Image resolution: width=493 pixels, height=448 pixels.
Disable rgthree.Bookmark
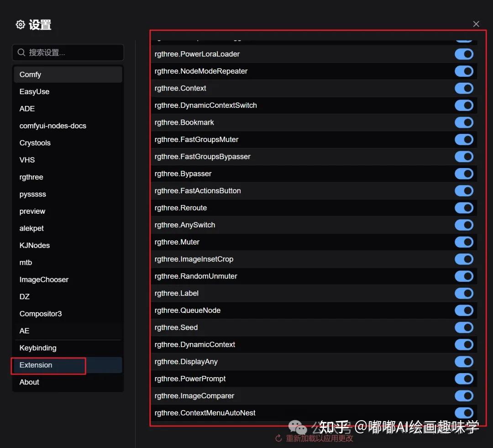pyautogui.click(x=464, y=122)
